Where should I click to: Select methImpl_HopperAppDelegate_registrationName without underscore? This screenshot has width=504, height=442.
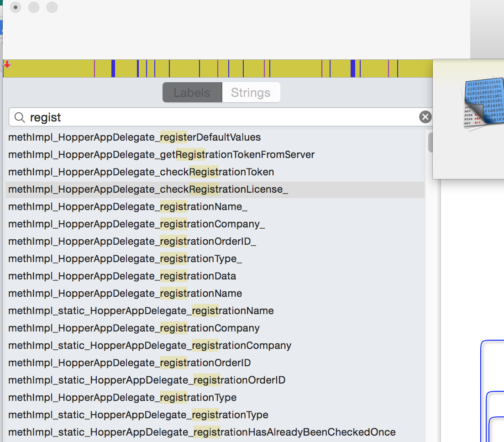[215, 294]
